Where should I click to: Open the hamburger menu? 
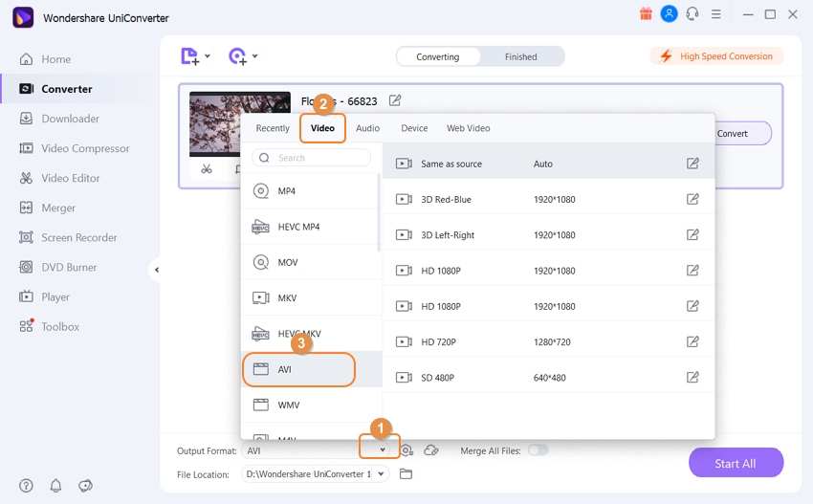pyautogui.click(x=716, y=14)
